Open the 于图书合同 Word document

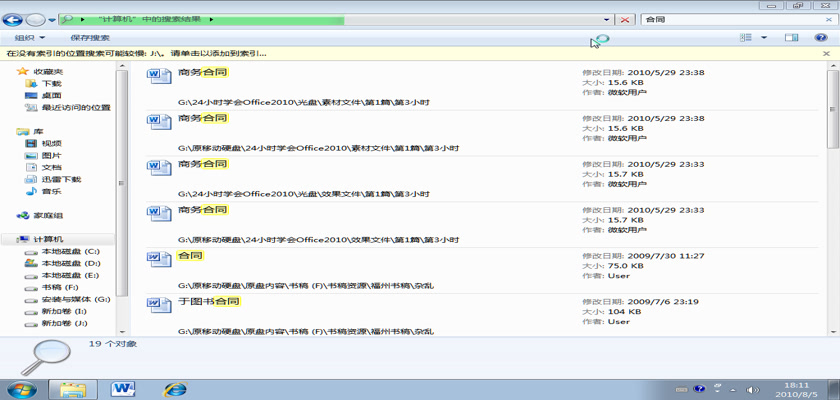(x=209, y=301)
